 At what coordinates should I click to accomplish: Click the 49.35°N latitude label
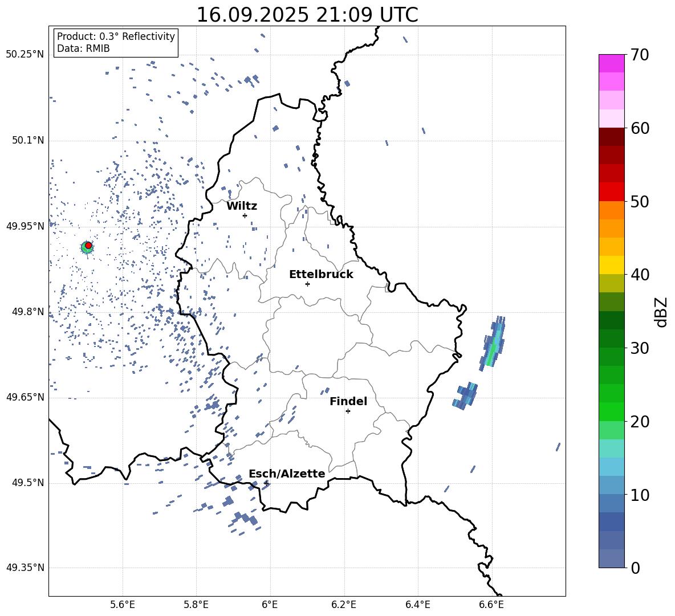point(25,568)
